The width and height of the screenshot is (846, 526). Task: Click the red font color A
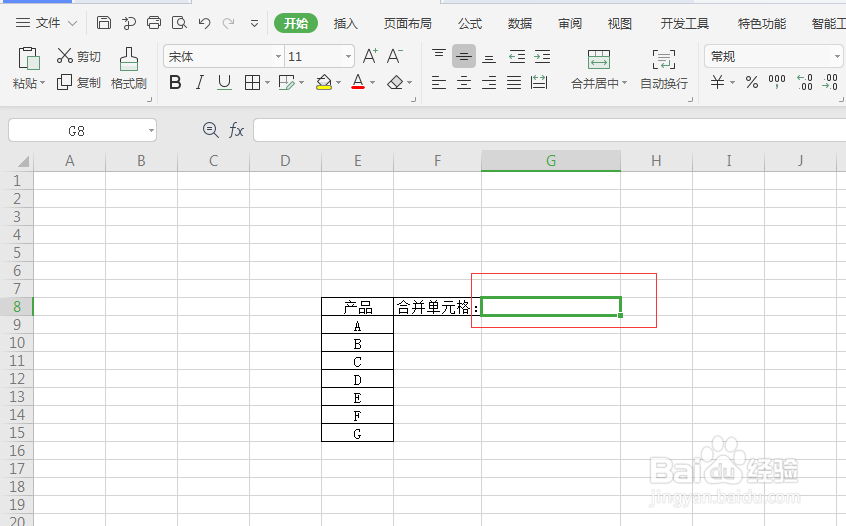[358, 83]
